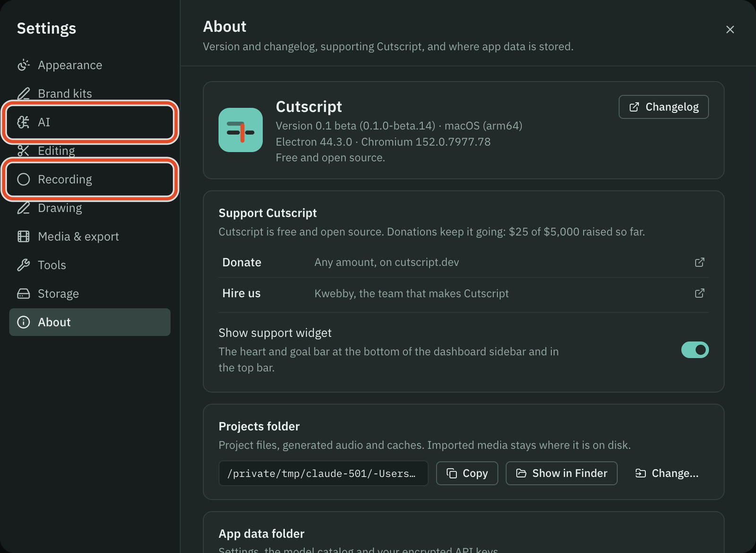Close the Settings dialog with X
This screenshot has width=756, height=553.
pyautogui.click(x=730, y=29)
